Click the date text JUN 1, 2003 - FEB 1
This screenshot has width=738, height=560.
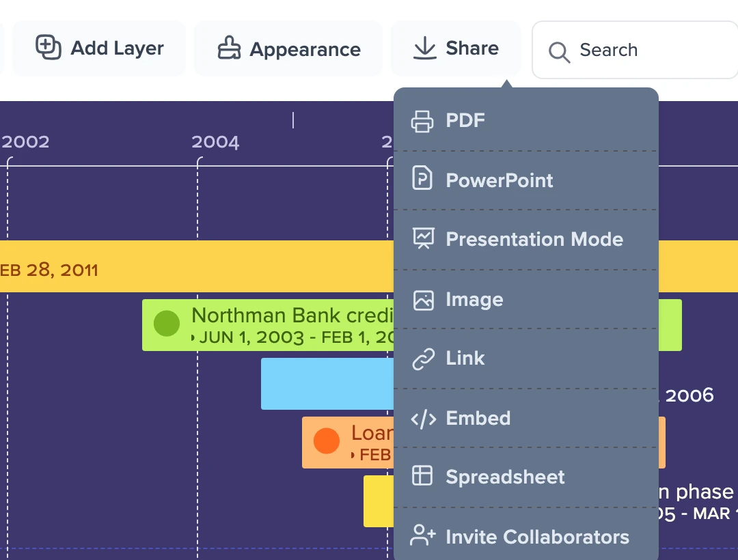296,337
